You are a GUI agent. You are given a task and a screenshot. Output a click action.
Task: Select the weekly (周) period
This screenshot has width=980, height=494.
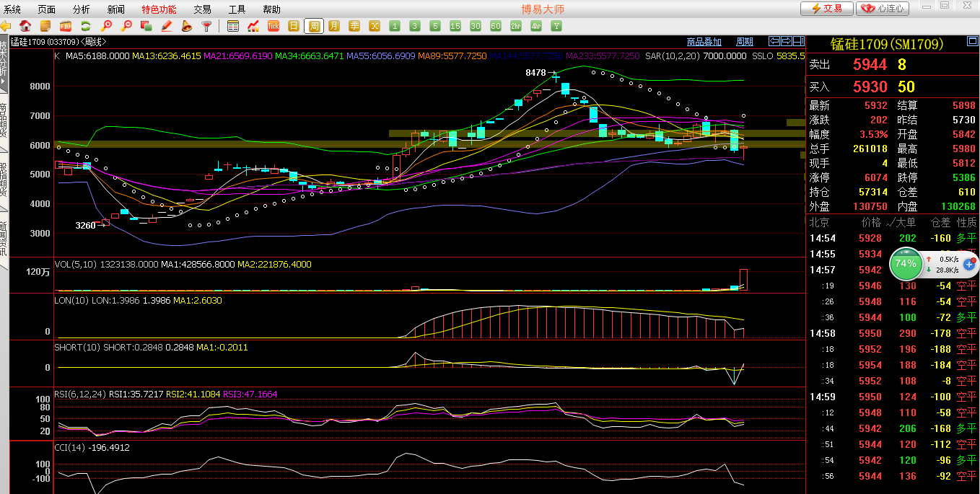(314, 26)
